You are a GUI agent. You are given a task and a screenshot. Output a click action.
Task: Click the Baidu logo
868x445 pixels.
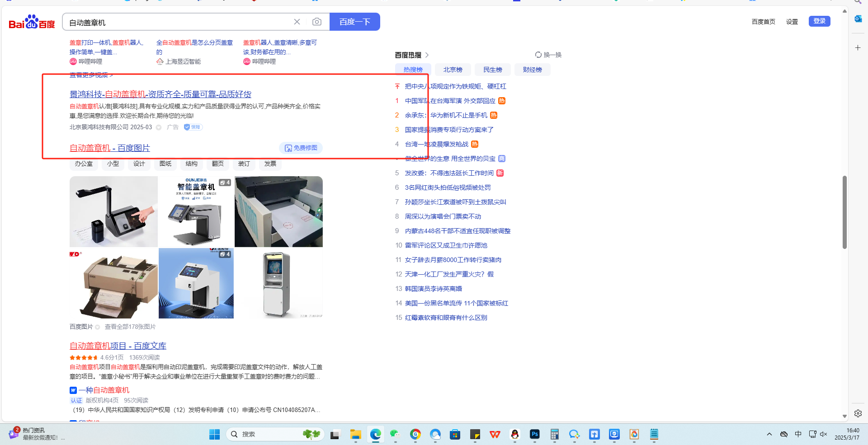tap(32, 22)
